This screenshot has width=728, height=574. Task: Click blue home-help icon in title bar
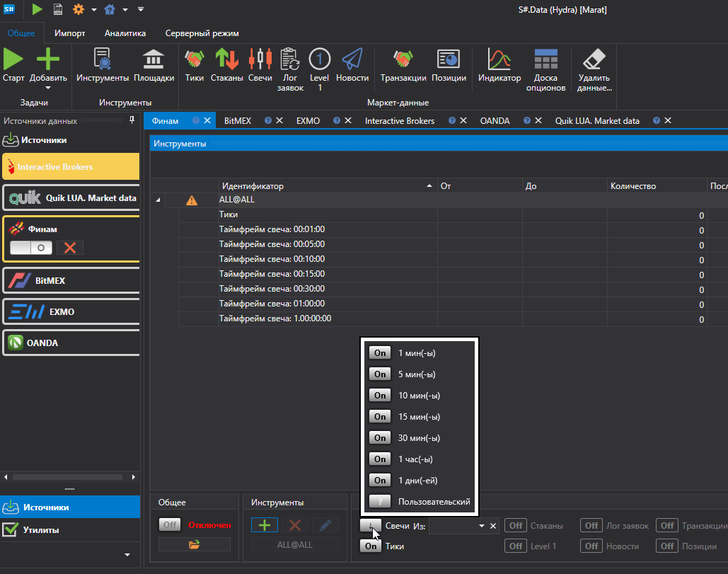[110, 9]
